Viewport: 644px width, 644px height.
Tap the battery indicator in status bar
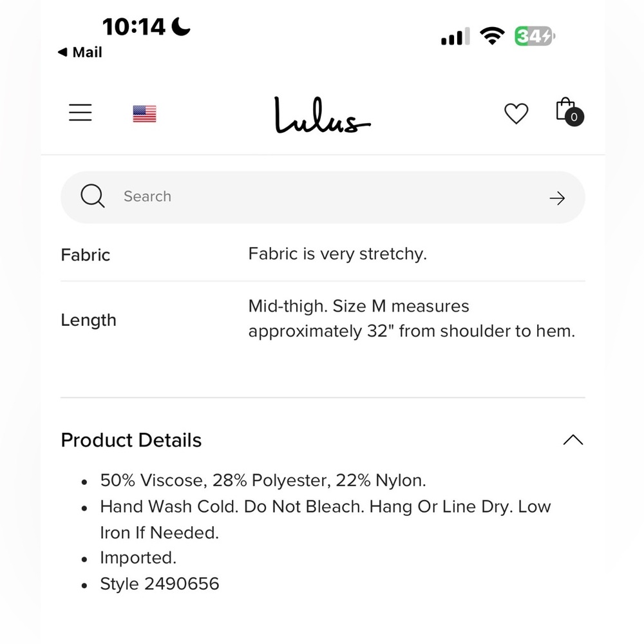point(535,36)
